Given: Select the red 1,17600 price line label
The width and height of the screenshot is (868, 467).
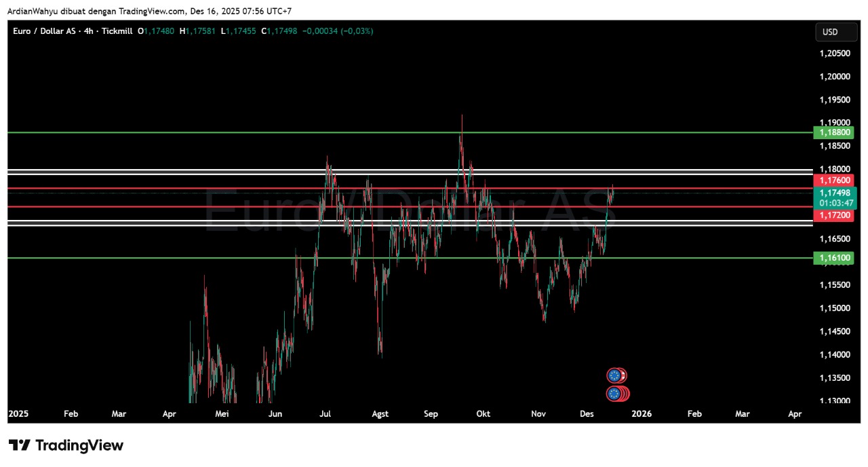Looking at the screenshot, I should click(x=834, y=181).
